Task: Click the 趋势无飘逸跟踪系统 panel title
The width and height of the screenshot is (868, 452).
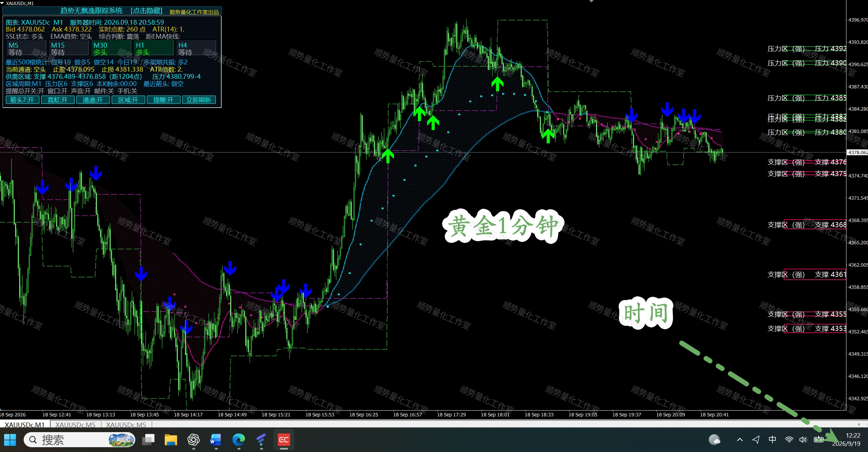Action: pyautogui.click(x=91, y=11)
